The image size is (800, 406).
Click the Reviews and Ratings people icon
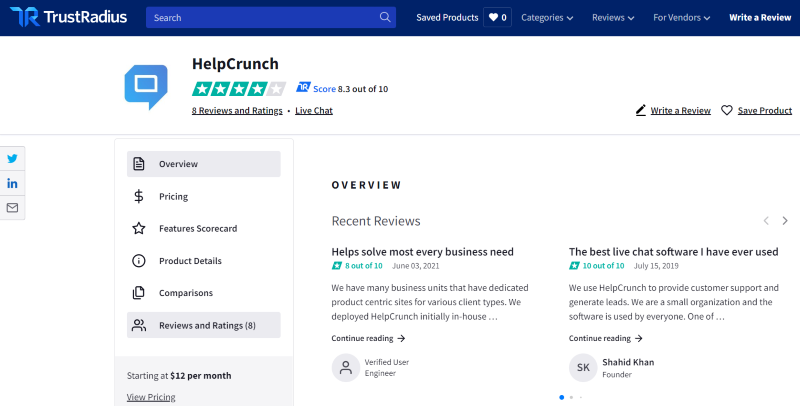click(139, 325)
